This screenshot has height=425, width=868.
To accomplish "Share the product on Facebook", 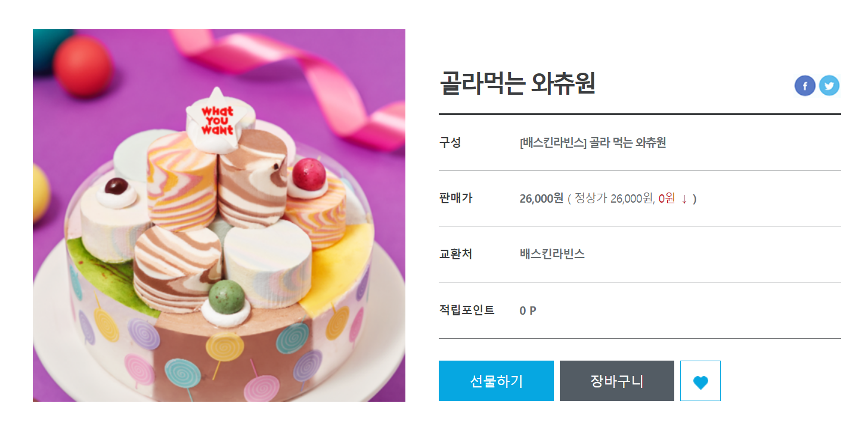I will (805, 86).
